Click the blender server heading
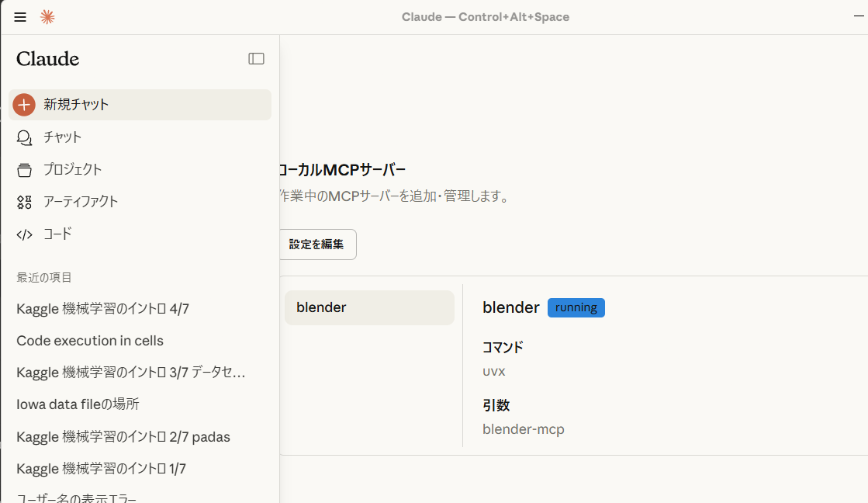 [x=511, y=307]
